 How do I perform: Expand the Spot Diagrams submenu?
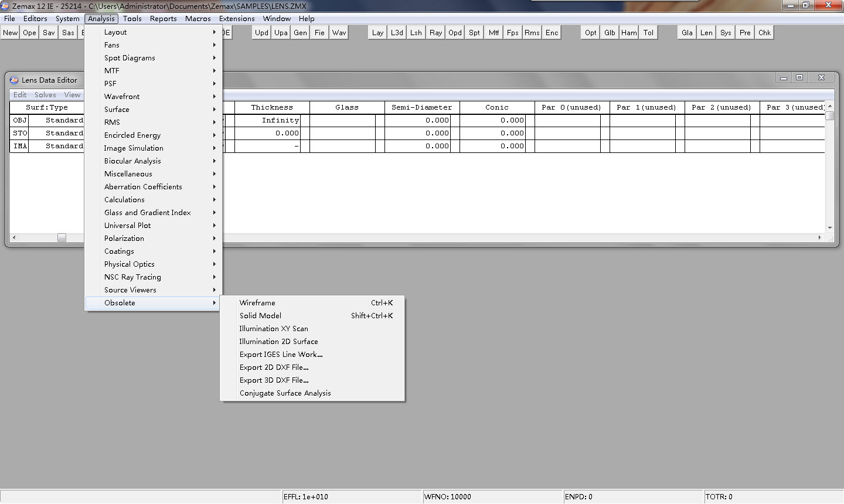tap(152, 58)
